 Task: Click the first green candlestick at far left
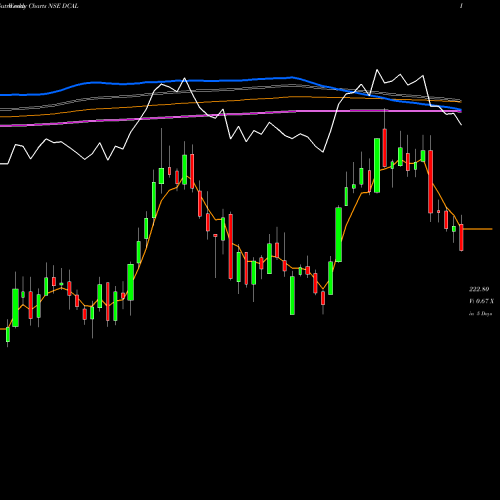click(x=8, y=334)
